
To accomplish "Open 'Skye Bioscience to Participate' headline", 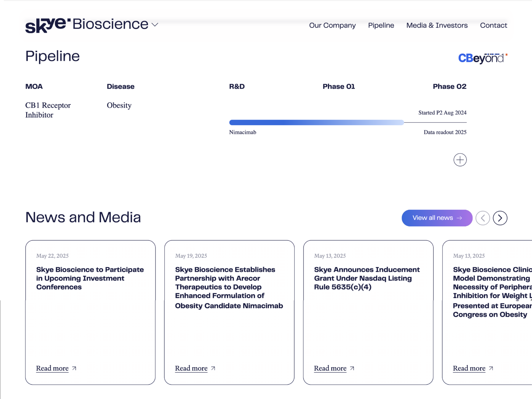I will (x=90, y=278).
